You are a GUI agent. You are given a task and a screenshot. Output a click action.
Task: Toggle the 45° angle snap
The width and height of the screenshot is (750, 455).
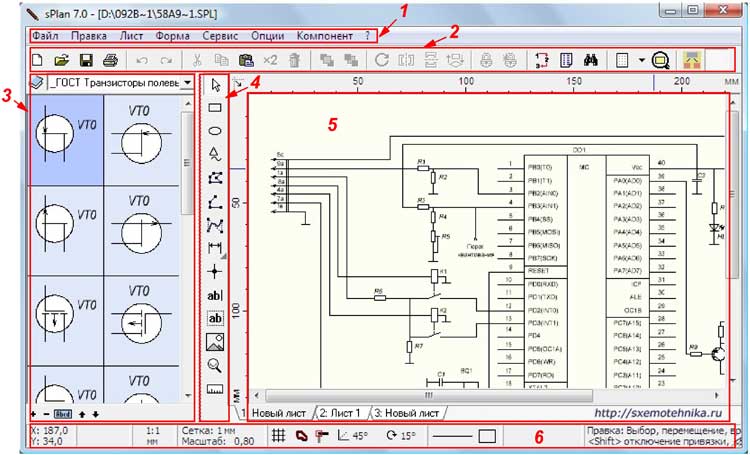coord(352,435)
